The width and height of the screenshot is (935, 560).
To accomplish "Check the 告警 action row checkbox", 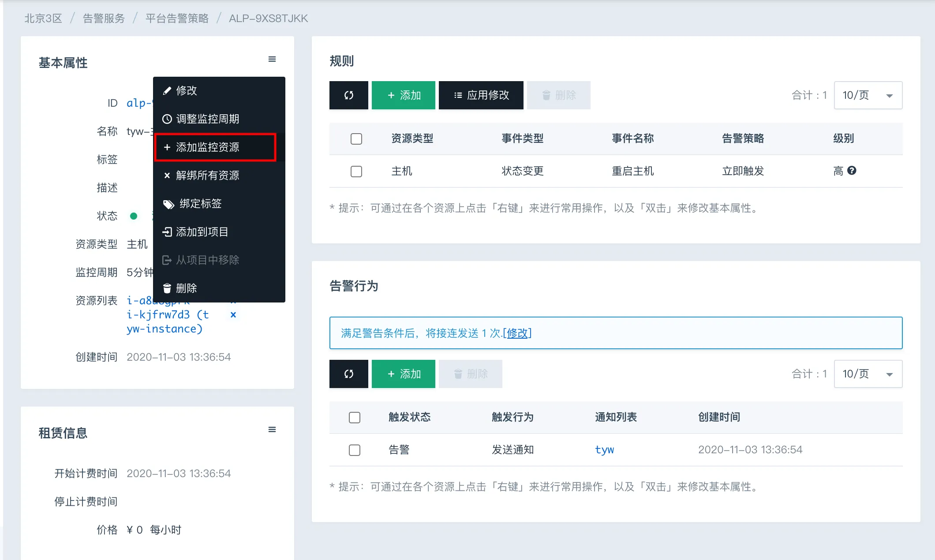I will [355, 450].
